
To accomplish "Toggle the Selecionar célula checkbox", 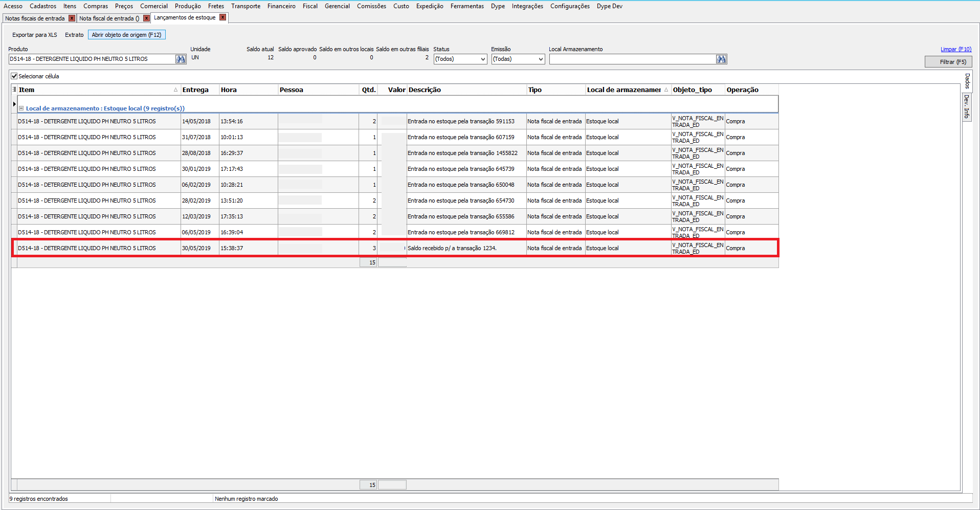I will click(14, 76).
